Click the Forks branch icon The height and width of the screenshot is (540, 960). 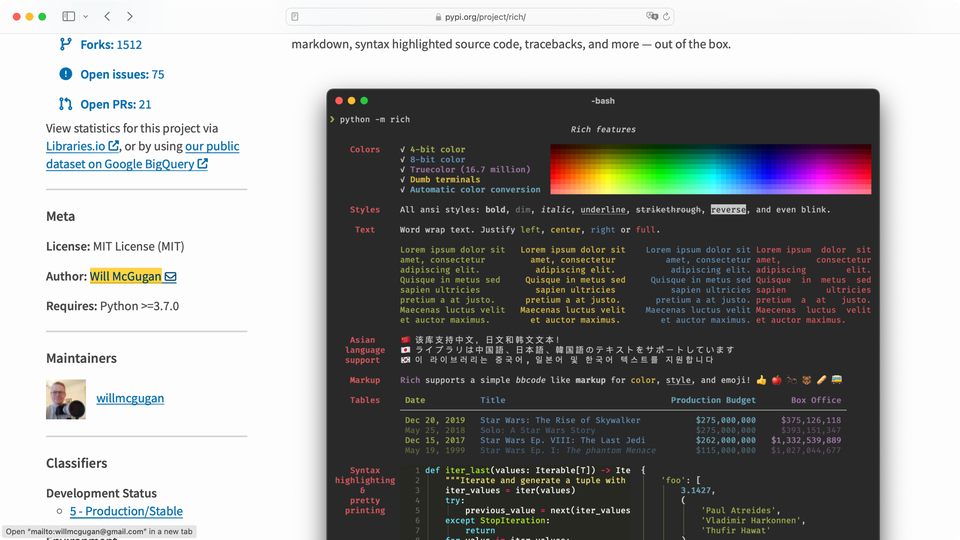(x=66, y=44)
